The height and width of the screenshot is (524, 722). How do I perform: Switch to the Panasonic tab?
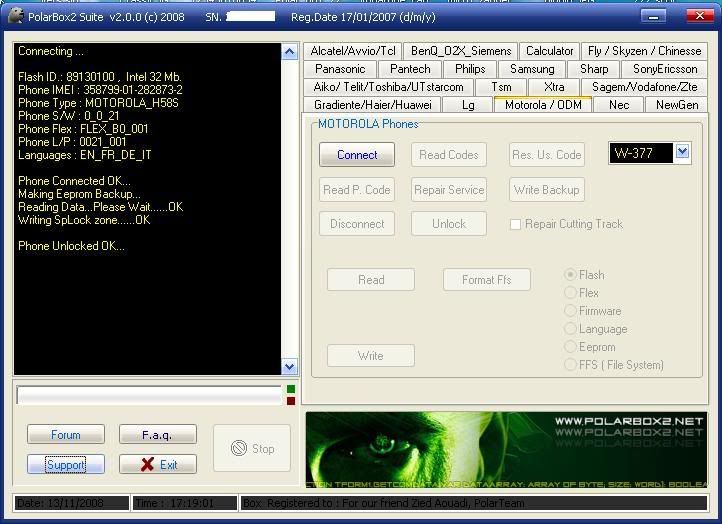340,69
